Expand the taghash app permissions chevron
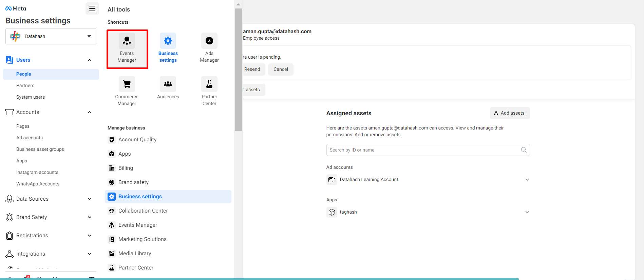The image size is (644, 280). click(527, 212)
